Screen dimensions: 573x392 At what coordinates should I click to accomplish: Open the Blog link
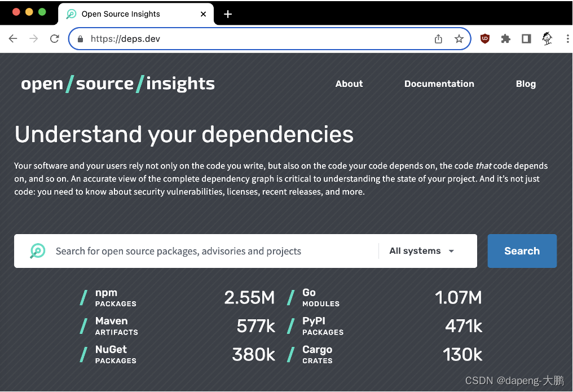(526, 84)
